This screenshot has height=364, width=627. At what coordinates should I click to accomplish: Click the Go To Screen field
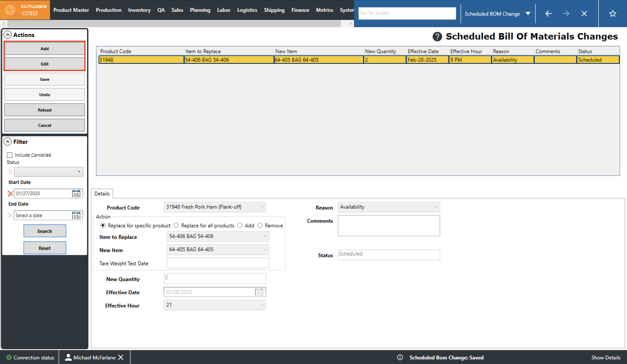coord(407,13)
